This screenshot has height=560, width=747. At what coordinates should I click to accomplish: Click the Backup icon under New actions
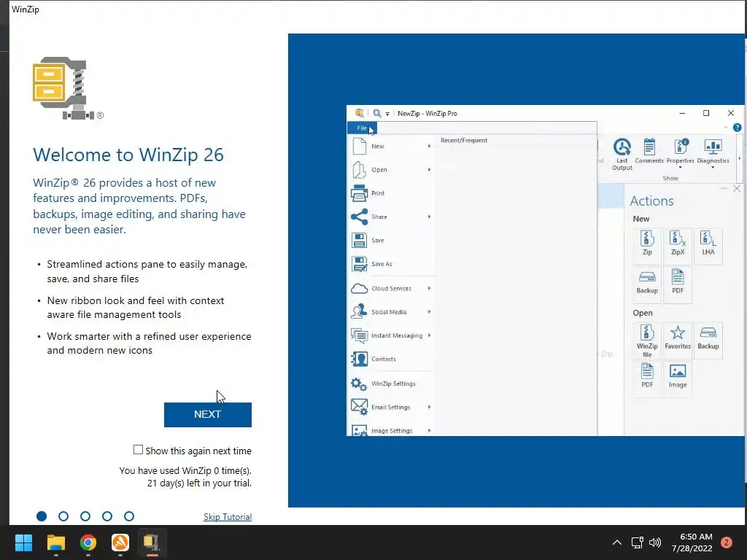pos(647,277)
